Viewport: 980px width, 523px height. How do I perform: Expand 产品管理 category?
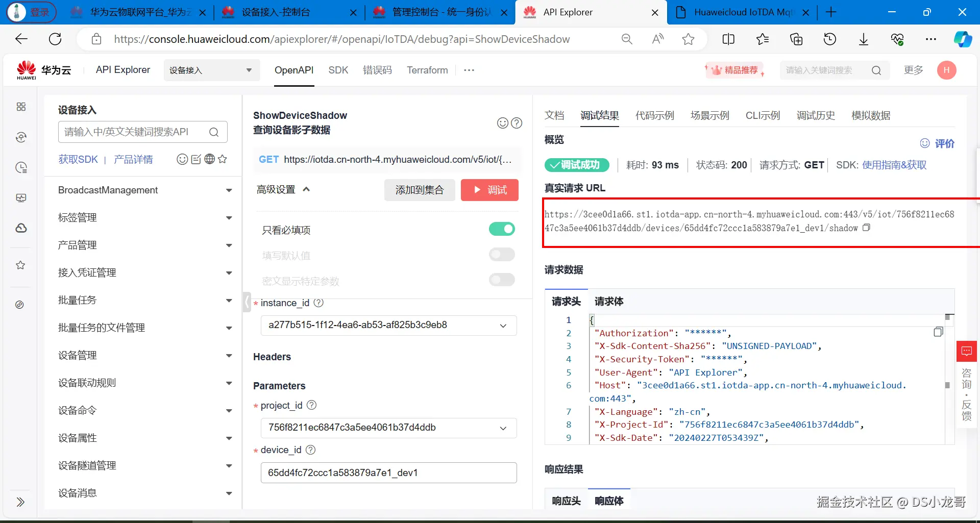pos(145,245)
